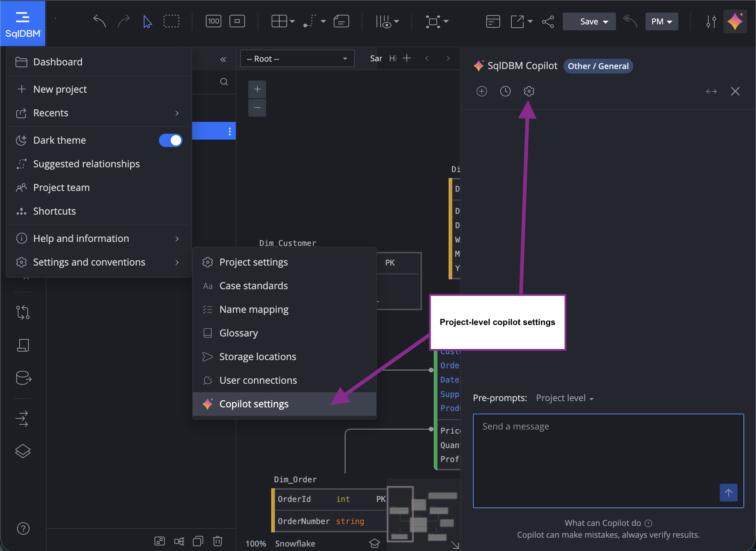The height and width of the screenshot is (551, 756).
Task: Expand the Recents submenu
Action: tap(99, 113)
